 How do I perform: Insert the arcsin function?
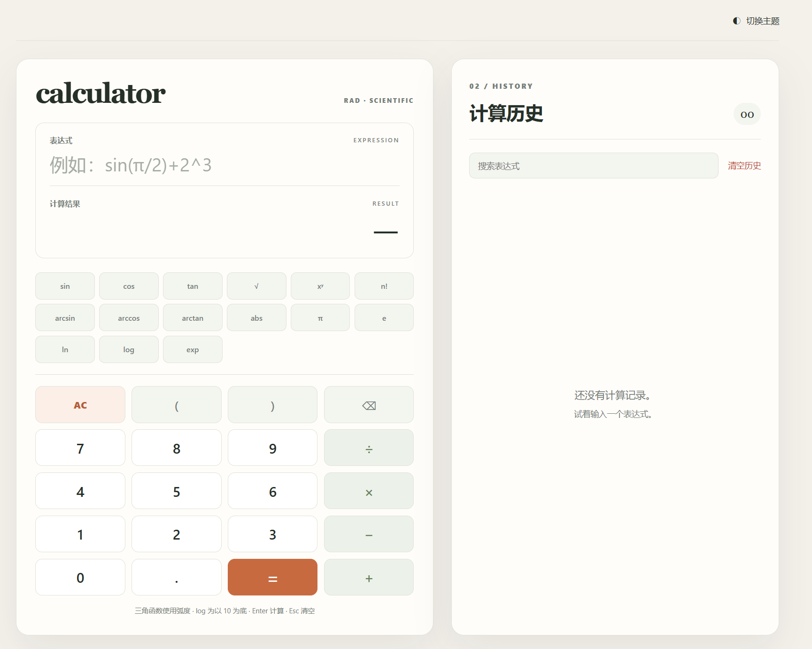(65, 318)
